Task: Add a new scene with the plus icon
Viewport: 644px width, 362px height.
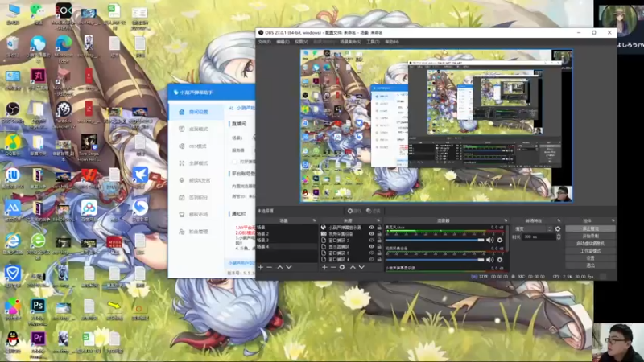Action: pyautogui.click(x=260, y=267)
